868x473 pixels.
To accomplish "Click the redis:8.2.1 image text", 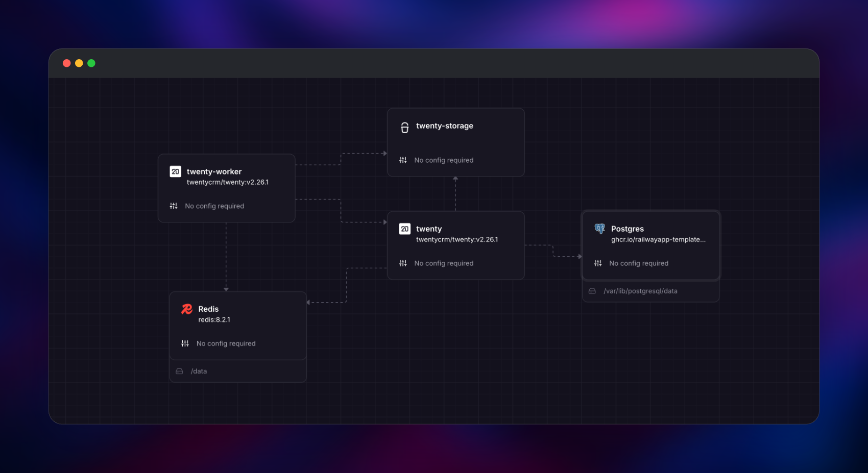I will (214, 319).
